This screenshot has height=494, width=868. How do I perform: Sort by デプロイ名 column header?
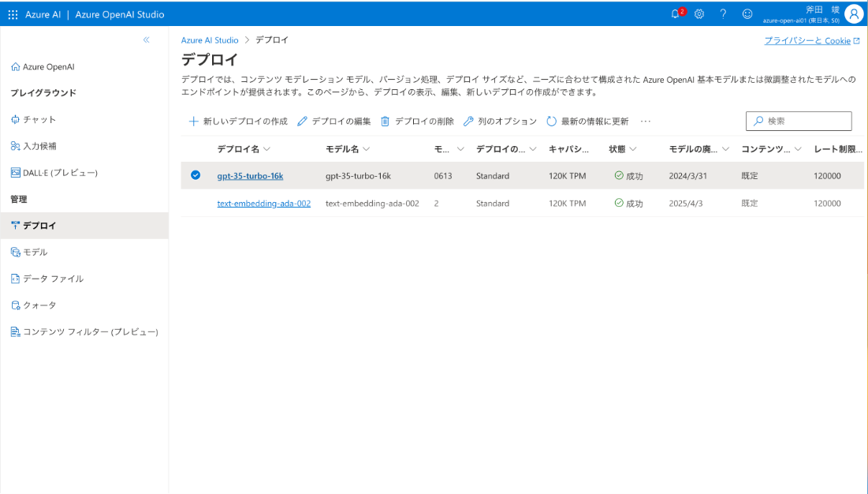pyautogui.click(x=244, y=149)
